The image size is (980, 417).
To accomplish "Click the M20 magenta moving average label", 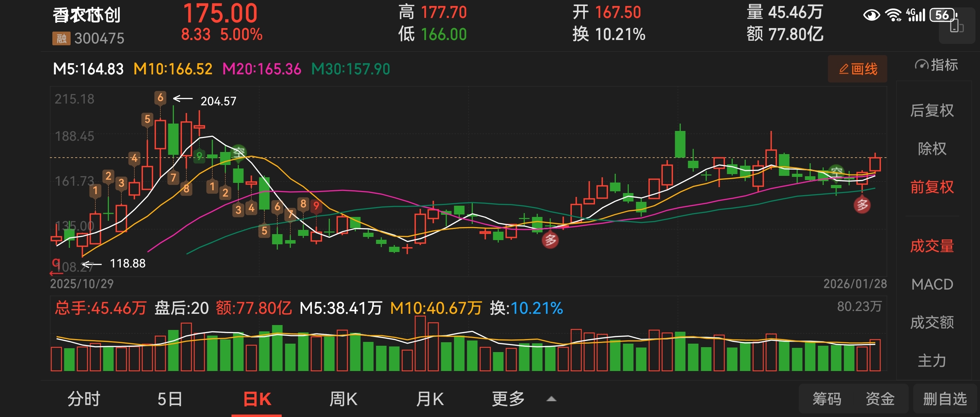I will (x=261, y=69).
